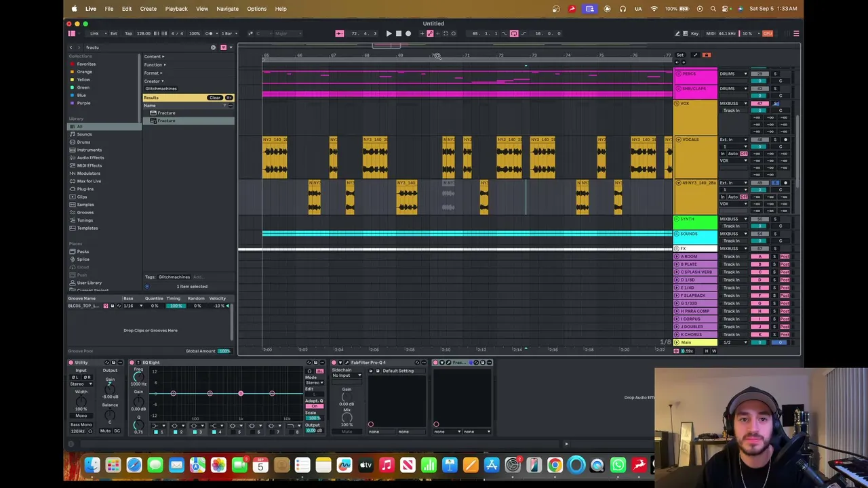Collapse the Creator filter group
The image size is (868, 488).
tap(153, 81)
